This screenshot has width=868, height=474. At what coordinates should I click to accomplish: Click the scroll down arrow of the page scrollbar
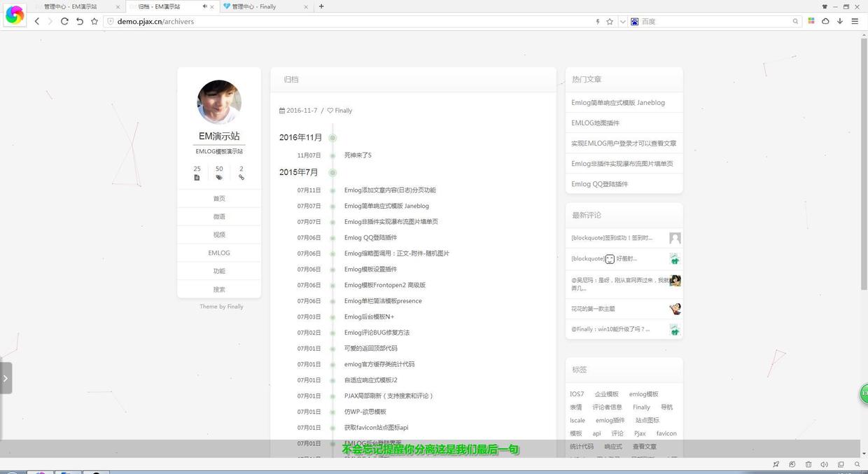coord(864,454)
